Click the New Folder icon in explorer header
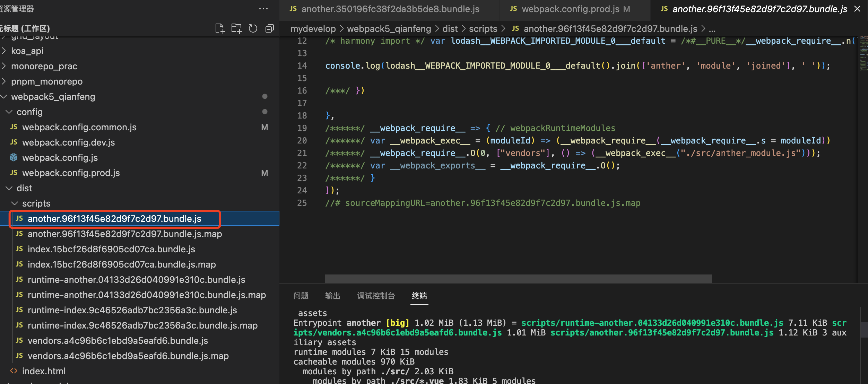This screenshot has width=868, height=384. 236,28
